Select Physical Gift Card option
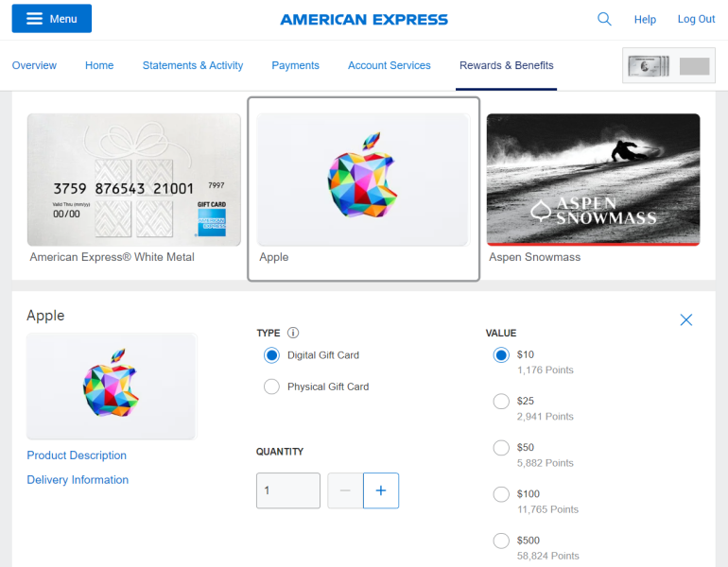The width and height of the screenshot is (728, 567). (271, 387)
